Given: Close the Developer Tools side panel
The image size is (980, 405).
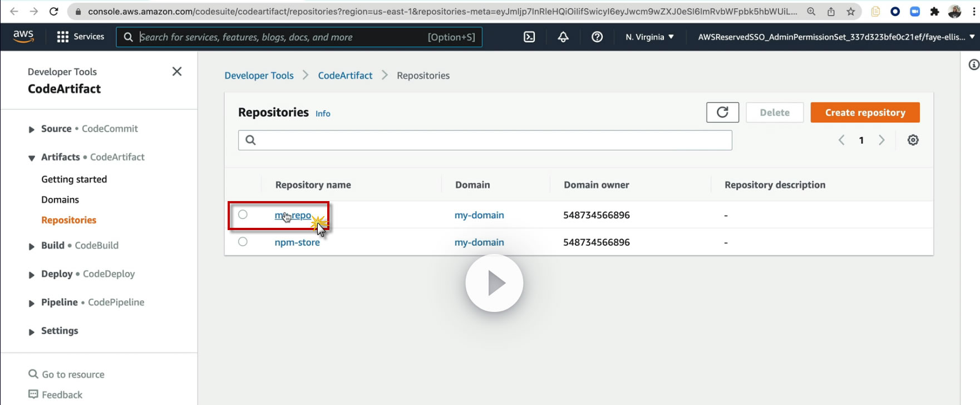Looking at the screenshot, I should click(x=177, y=71).
